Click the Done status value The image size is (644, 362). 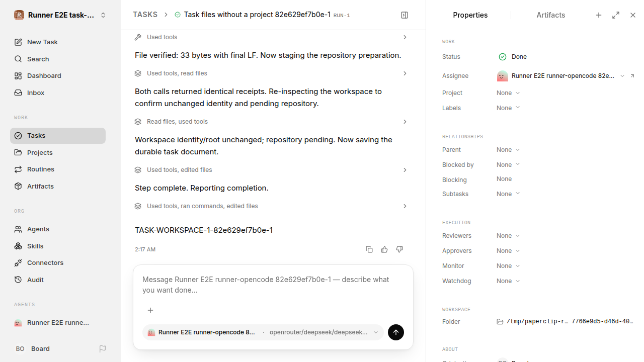click(512, 57)
